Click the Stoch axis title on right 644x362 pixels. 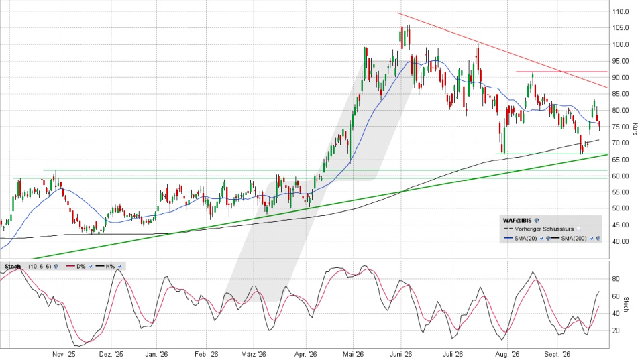tap(626, 304)
